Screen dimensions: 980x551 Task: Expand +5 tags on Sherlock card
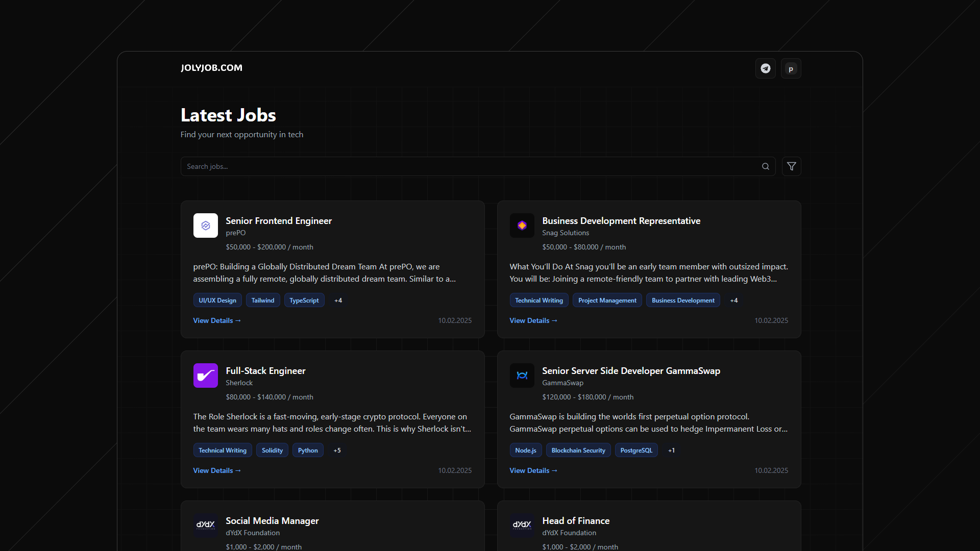[337, 450]
